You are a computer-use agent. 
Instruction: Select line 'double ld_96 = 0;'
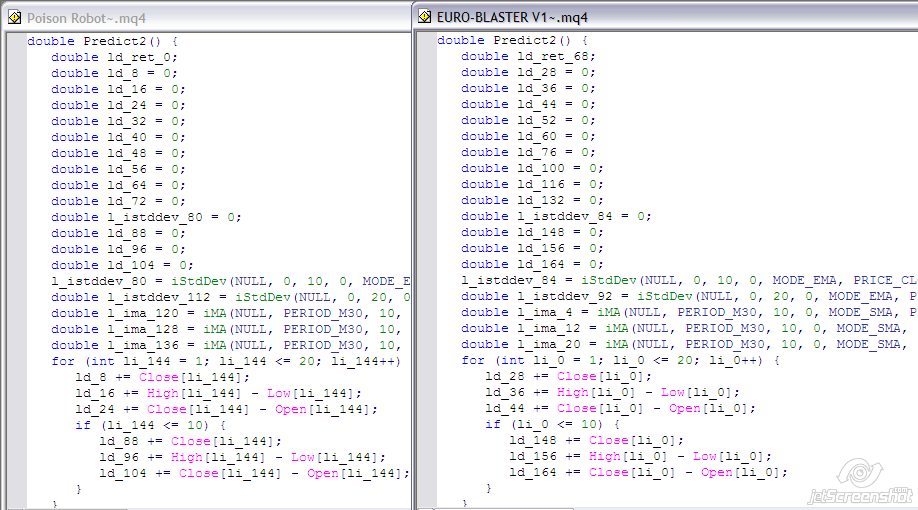click(x=118, y=249)
